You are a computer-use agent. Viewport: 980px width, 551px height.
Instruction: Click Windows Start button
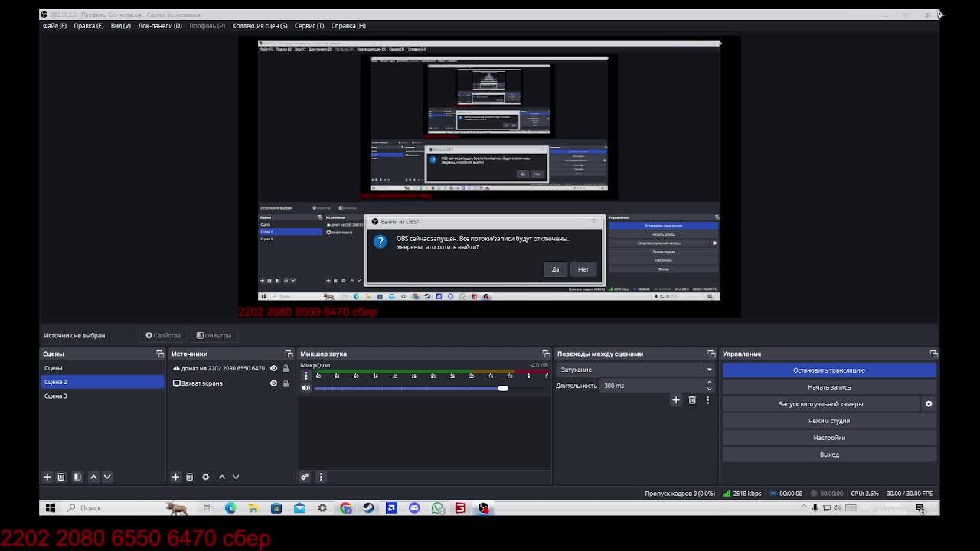coord(51,508)
